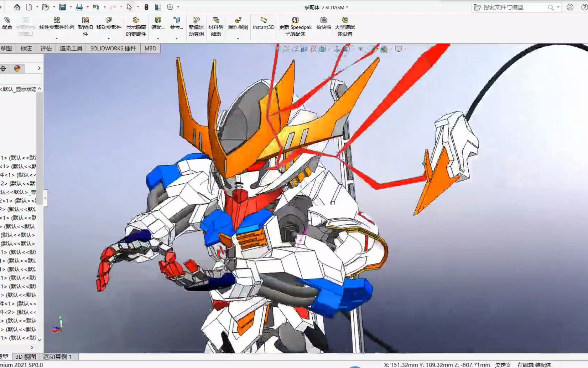The height and width of the screenshot is (368, 588).
Task: Expand the Options gear dropdown arrow
Action: pyautogui.click(x=178, y=7)
